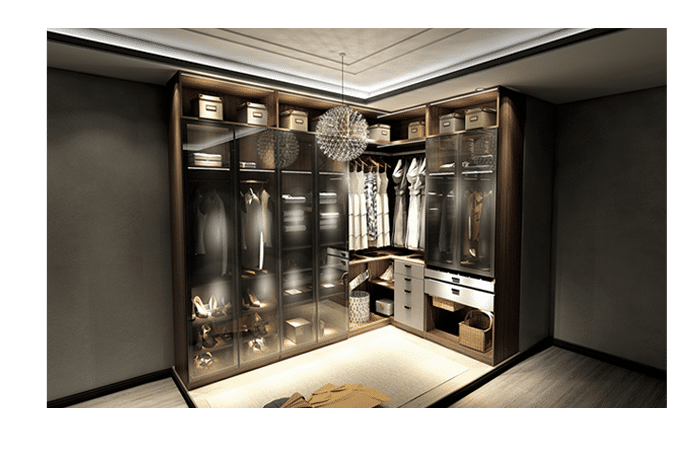Select the folded tan clothes on the floor
This screenshot has width=700, height=456.
pos(334,395)
